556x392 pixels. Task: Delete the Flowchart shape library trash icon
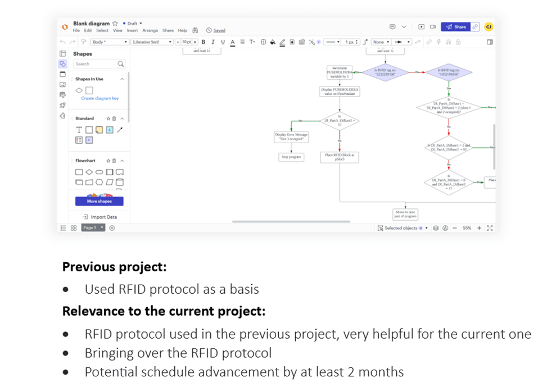115,161
